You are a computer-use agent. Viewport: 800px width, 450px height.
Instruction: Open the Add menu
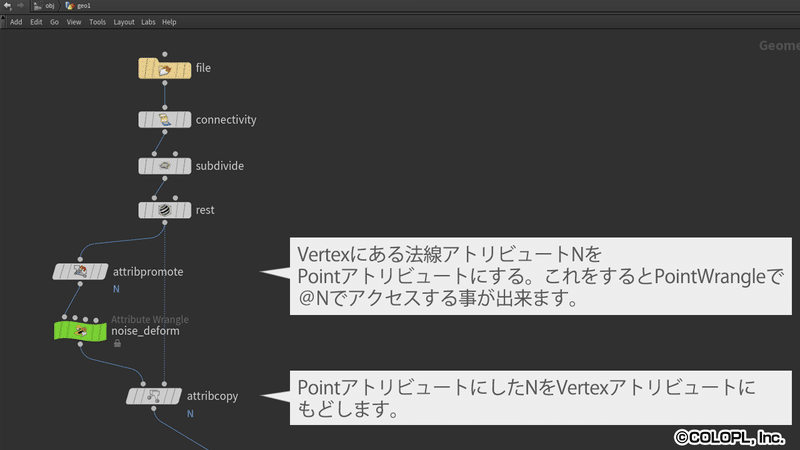coord(16,22)
